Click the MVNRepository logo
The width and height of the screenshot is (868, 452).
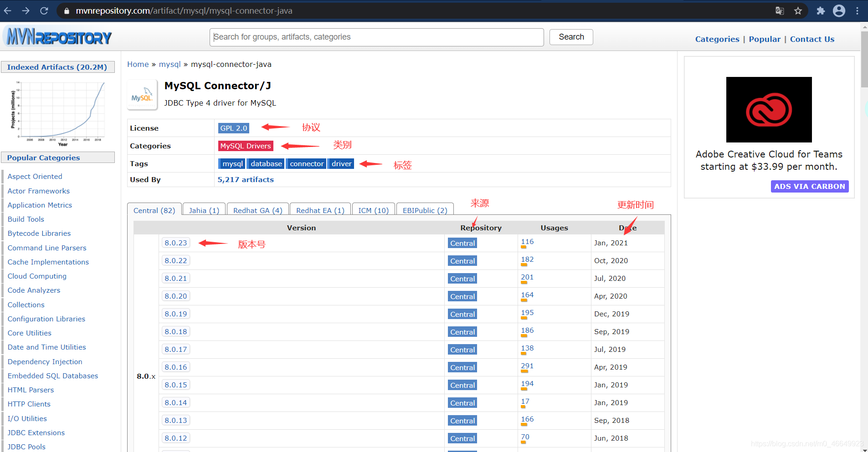point(58,36)
